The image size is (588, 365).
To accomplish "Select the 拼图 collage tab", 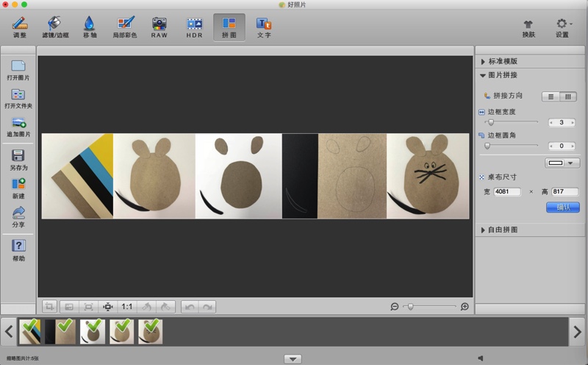I will [x=229, y=27].
